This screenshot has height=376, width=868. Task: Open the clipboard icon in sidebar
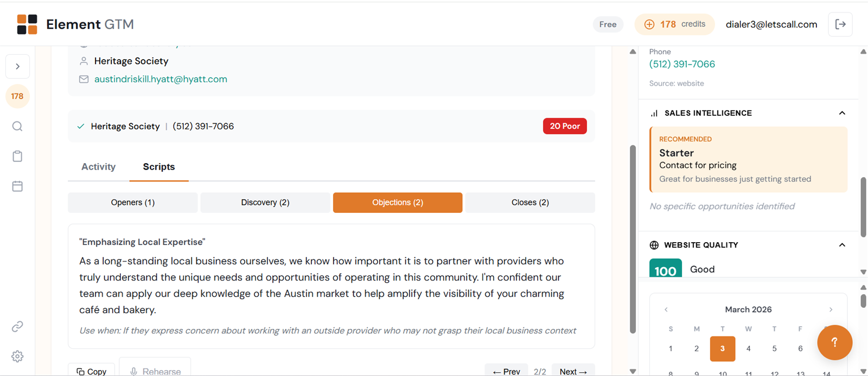17,157
